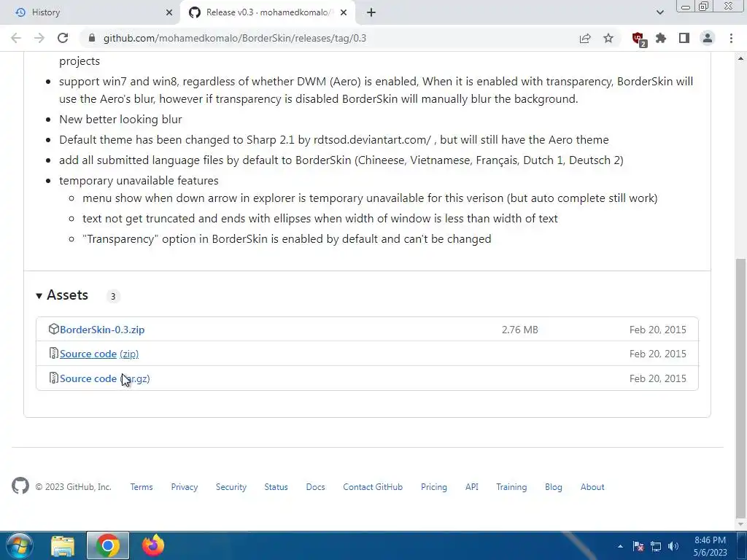Open taskbar clock 8:46 PM

click(x=710, y=546)
